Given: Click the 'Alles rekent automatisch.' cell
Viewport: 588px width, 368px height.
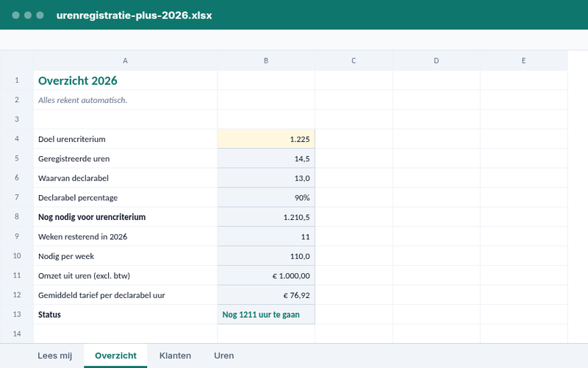Looking at the screenshot, I should pos(125,100).
